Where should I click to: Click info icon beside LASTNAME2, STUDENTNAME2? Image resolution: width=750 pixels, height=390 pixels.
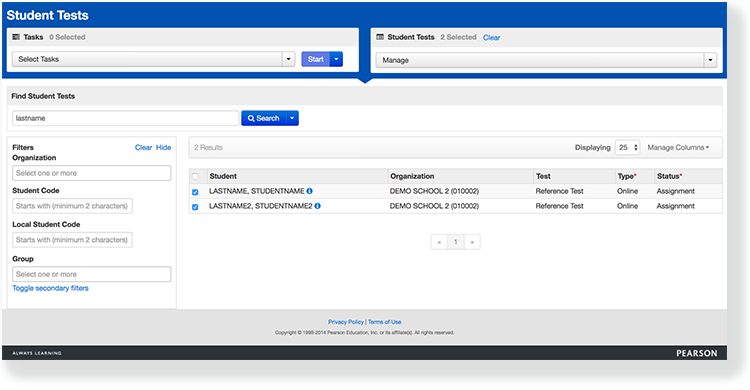(318, 206)
